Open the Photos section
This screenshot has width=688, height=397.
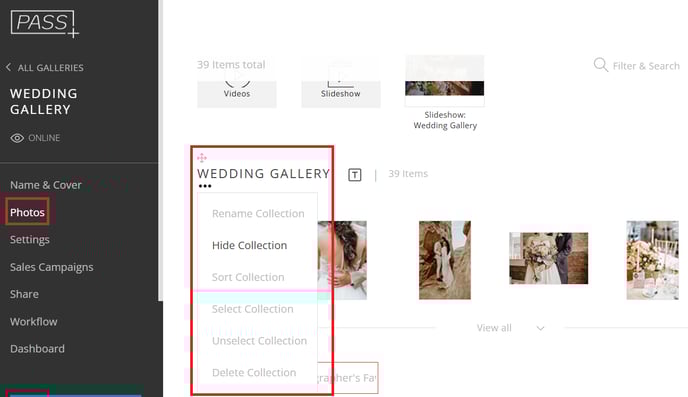[x=27, y=212]
